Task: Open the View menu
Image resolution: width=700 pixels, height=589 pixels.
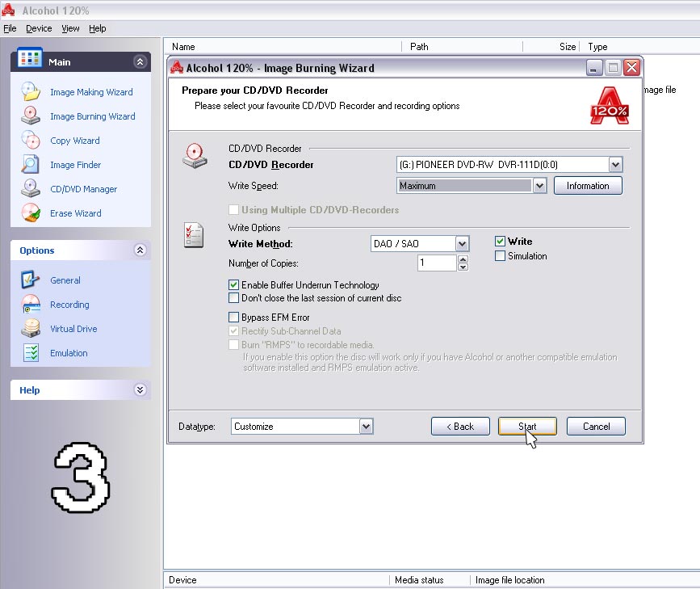Action: 70,28
